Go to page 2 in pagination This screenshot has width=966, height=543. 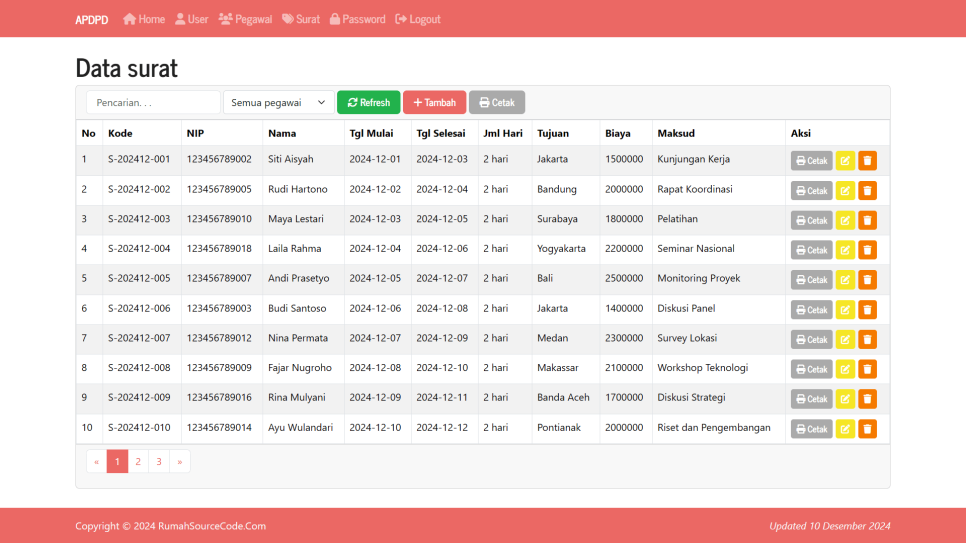pyautogui.click(x=138, y=461)
